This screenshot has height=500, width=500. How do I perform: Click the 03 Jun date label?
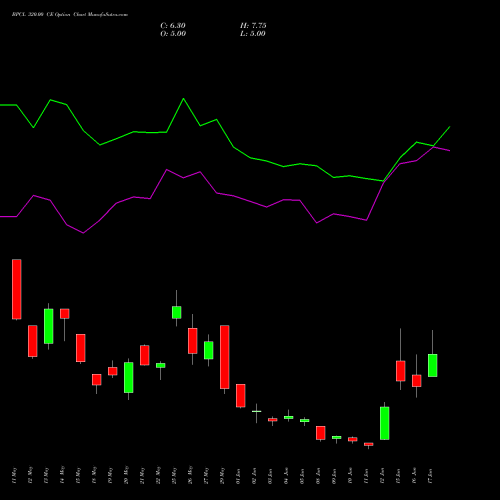270,476
